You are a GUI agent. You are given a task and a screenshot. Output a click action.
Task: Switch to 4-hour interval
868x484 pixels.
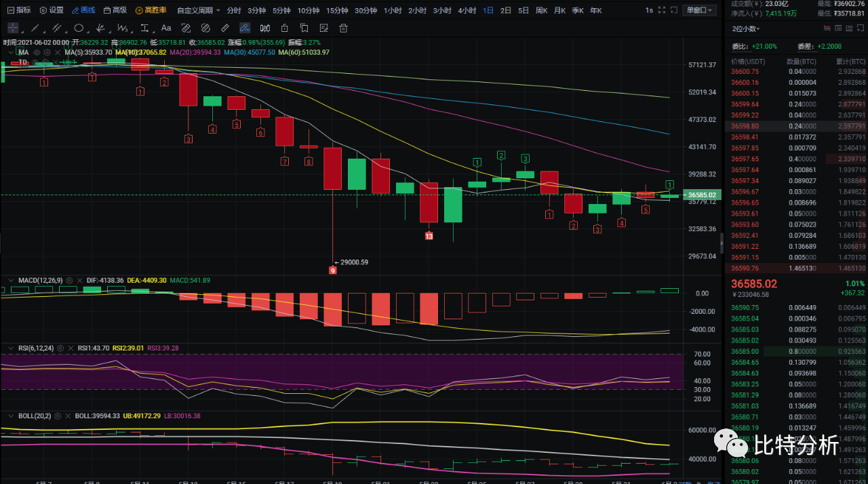(x=467, y=10)
